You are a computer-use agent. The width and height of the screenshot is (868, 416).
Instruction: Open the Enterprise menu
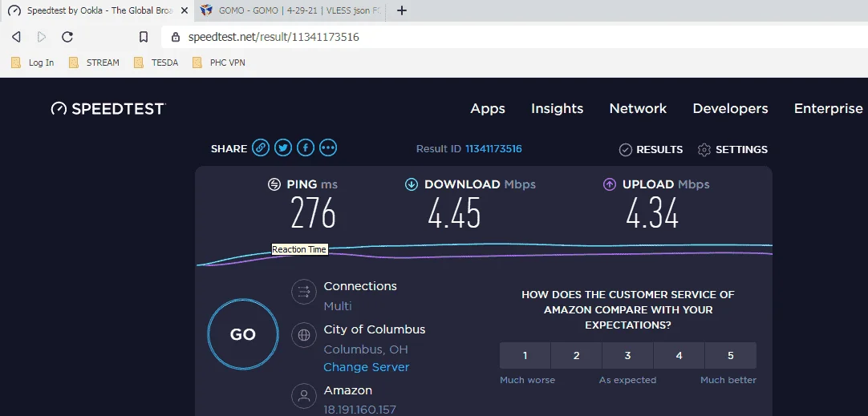coord(828,108)
